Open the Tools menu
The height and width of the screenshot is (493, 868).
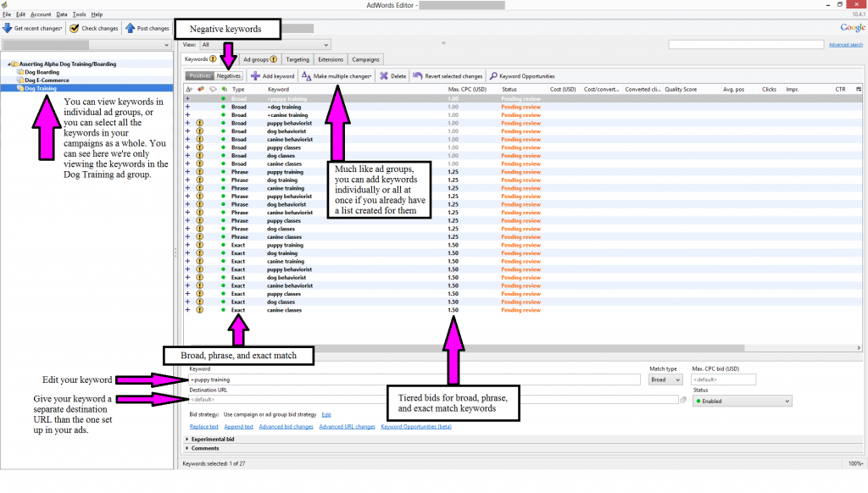point(79,14)
